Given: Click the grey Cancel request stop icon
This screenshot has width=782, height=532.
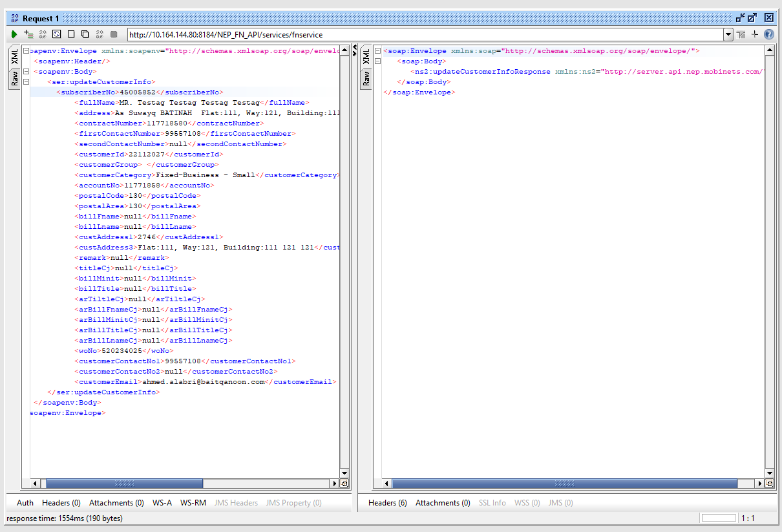Looking at the screenshot, I should (x=114, y=34).
